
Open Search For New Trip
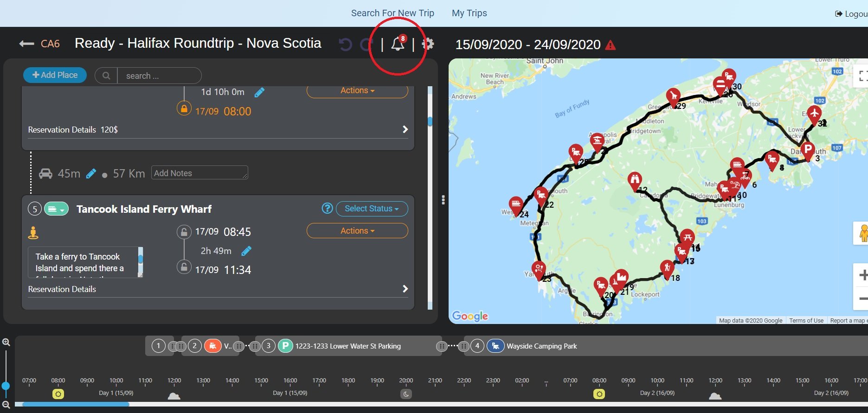click(x=392, y=13)
